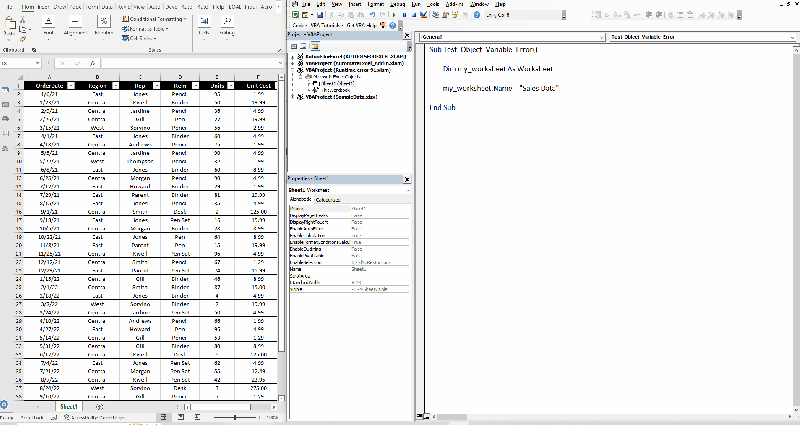Open the Home ribbon tab

(x=28, y=7)
